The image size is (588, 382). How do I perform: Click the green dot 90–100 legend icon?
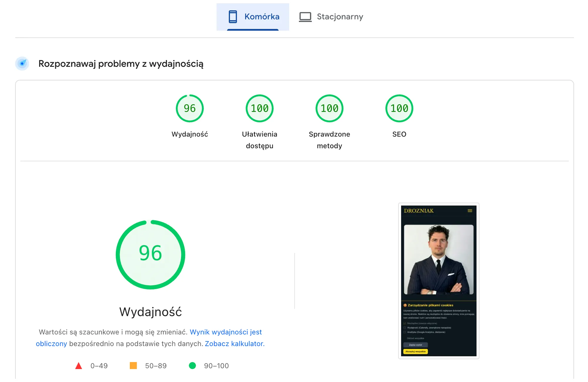[193, 366]
